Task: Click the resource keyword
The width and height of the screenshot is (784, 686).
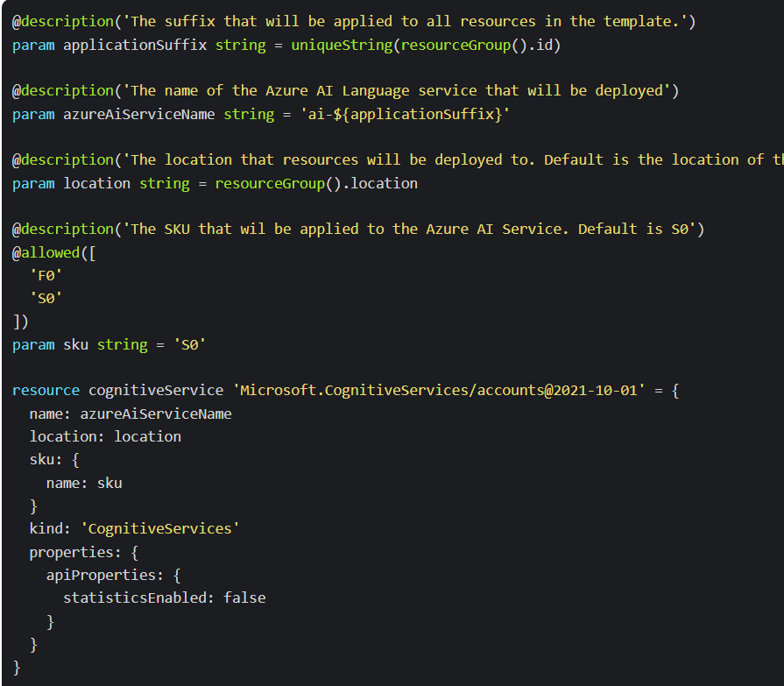Action: coord(46,390)
